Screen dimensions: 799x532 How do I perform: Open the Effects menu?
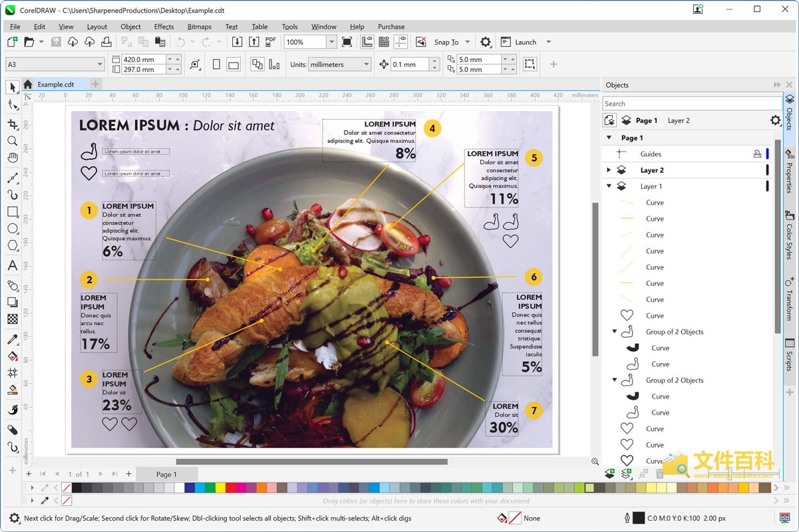pyautogui.click(x=164, y=27)
